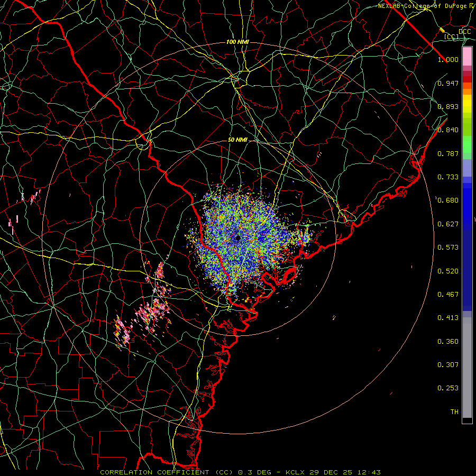Click the gray low-value color bar segment

pos(467,368)
